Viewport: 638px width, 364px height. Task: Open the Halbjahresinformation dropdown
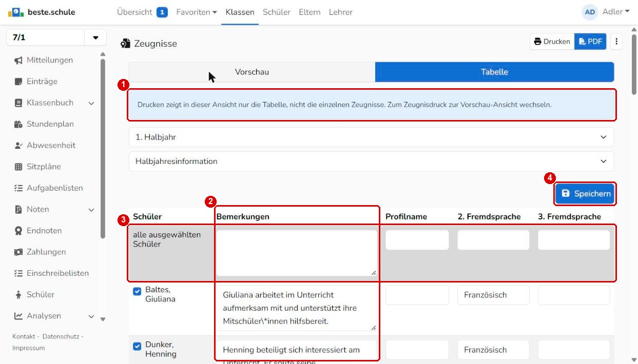pyautogui.click(x=371, y=161)
